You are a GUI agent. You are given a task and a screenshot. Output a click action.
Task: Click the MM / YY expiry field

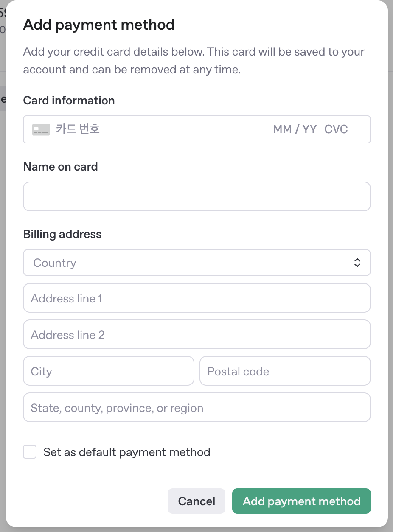coord(295,129)
